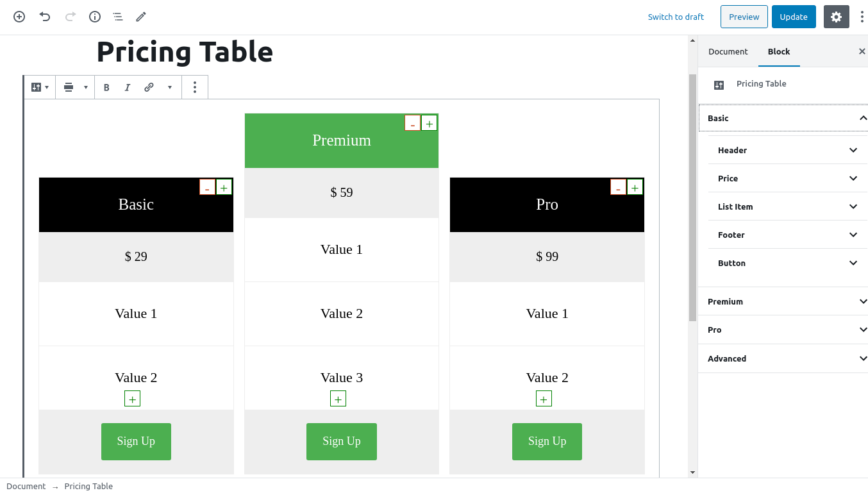Image resolution: width=868 pixels, height=493 pixels.
Task: Undo the last change
Action: click(45, 17)
